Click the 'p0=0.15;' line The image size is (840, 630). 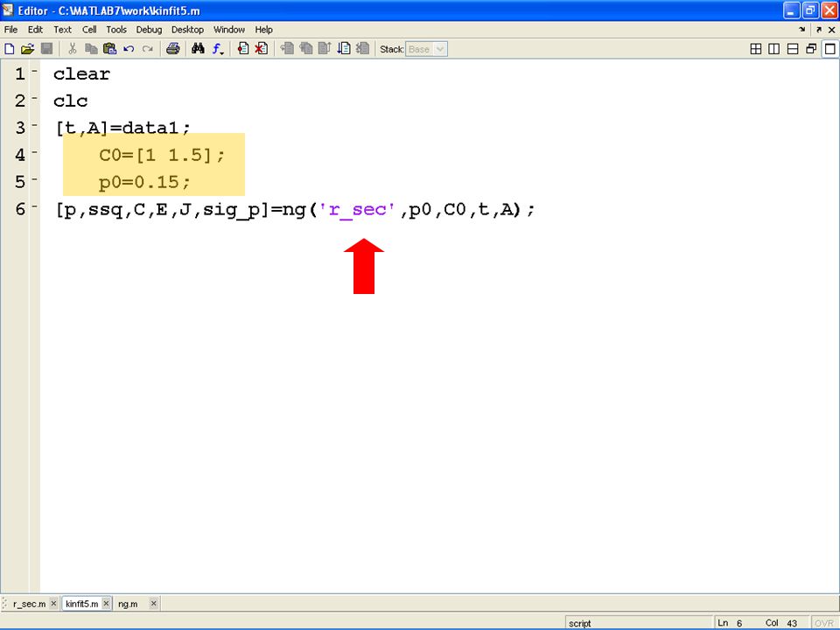pos(144,182)
